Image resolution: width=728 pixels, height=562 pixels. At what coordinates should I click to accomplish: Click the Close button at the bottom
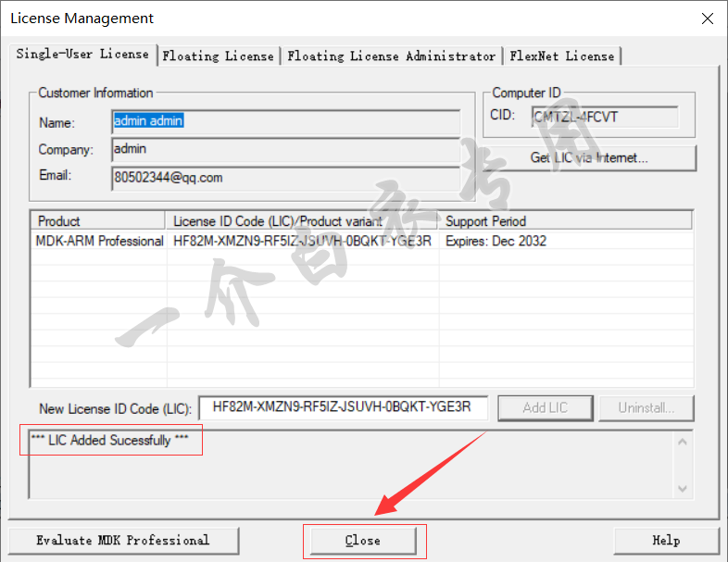[x=363, y=541]
